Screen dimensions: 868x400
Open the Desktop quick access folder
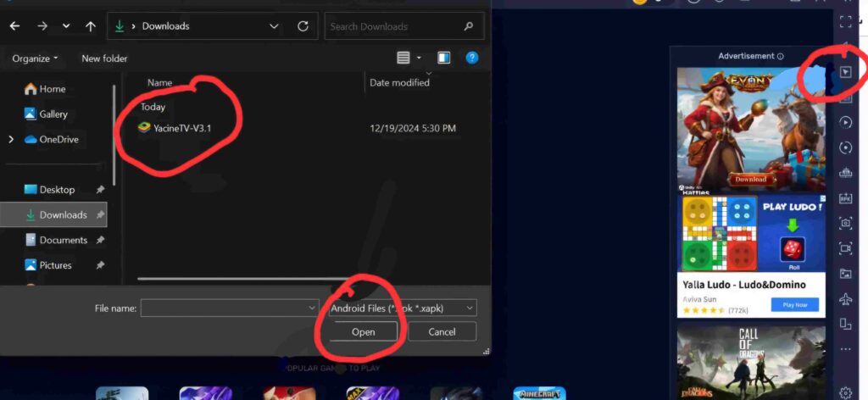[50, 190]
